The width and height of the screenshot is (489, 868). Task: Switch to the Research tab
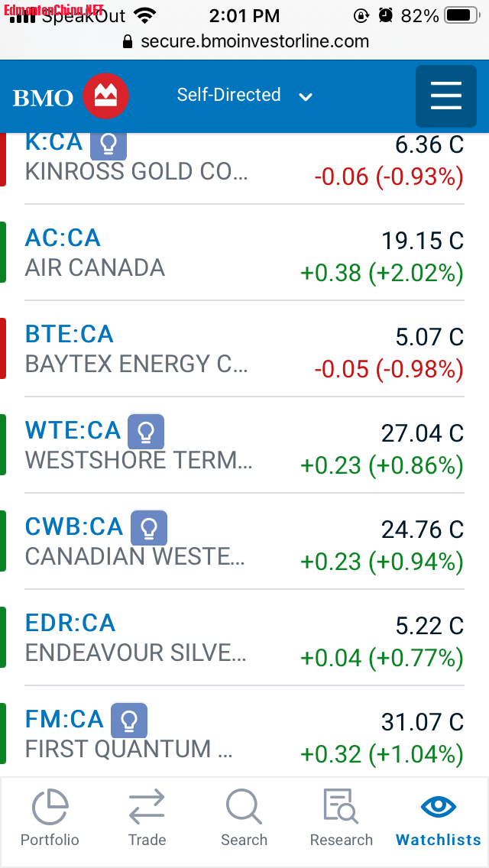[x=341, y=818]
